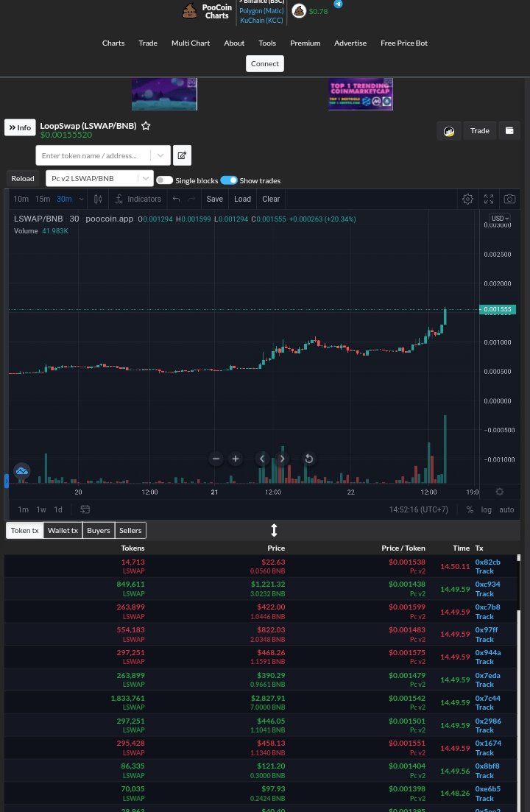Viewport: 530px width, 812px height.
Task: Toggle log scale mode
Action: tap(486, 509)
